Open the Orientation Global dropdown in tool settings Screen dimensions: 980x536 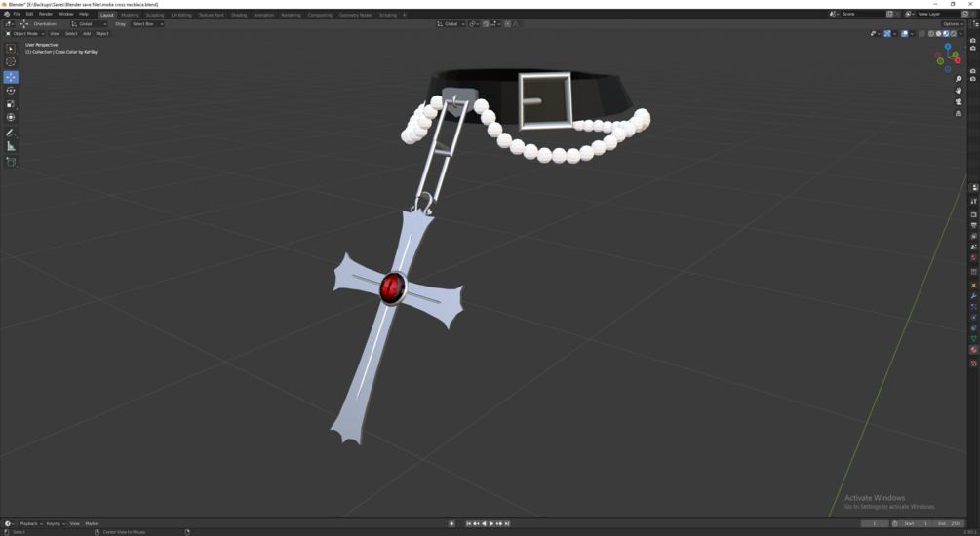coord(89,23)
